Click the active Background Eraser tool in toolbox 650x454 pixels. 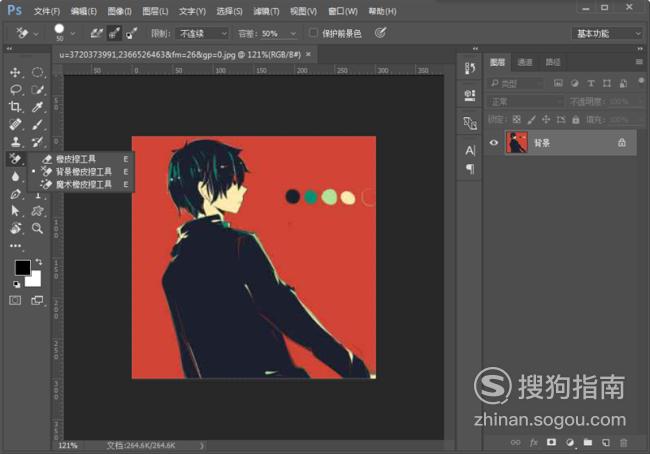click(x=15, y=158)
